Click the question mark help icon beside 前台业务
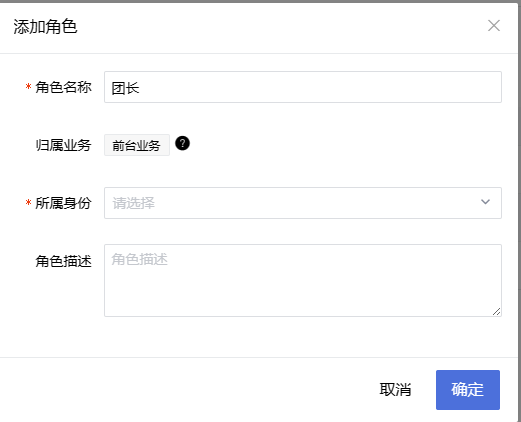This screenshot has height=422, width=521. coord(182,144)
